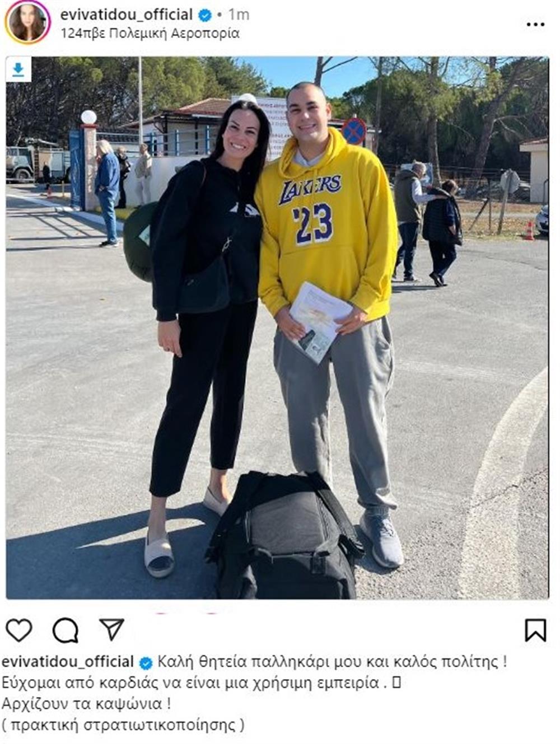
Task: Save the post with the bookmark icon
Action: [535, 630]
